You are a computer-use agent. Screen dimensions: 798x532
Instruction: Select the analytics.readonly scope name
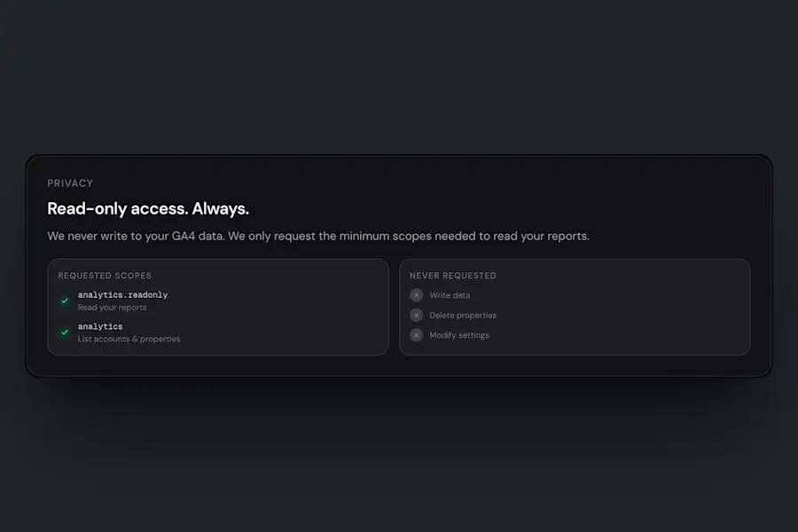coord(122,294)
